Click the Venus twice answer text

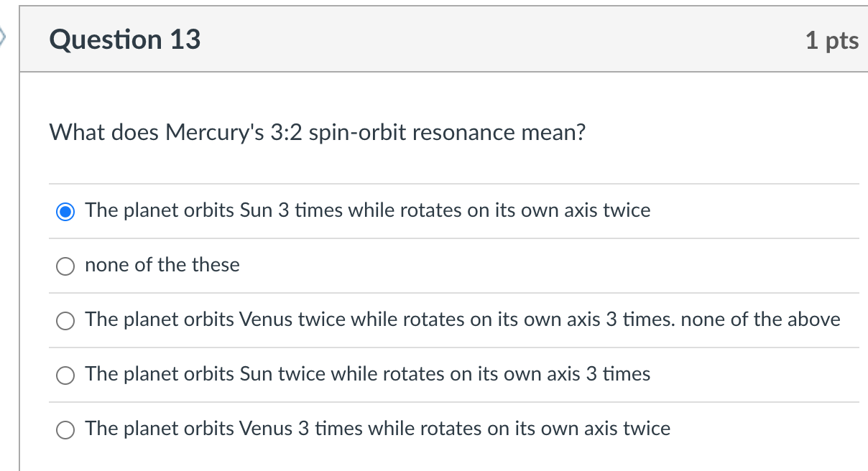(462, 320)
